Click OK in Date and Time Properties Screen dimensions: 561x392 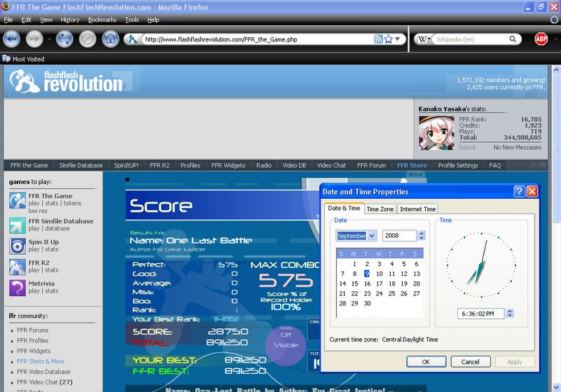click(426, 362)
